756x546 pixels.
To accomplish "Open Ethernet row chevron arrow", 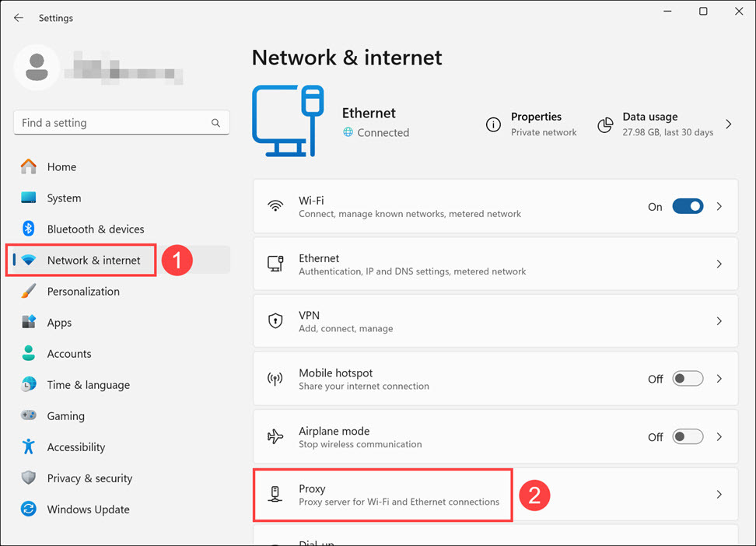I will coord(719,264).
